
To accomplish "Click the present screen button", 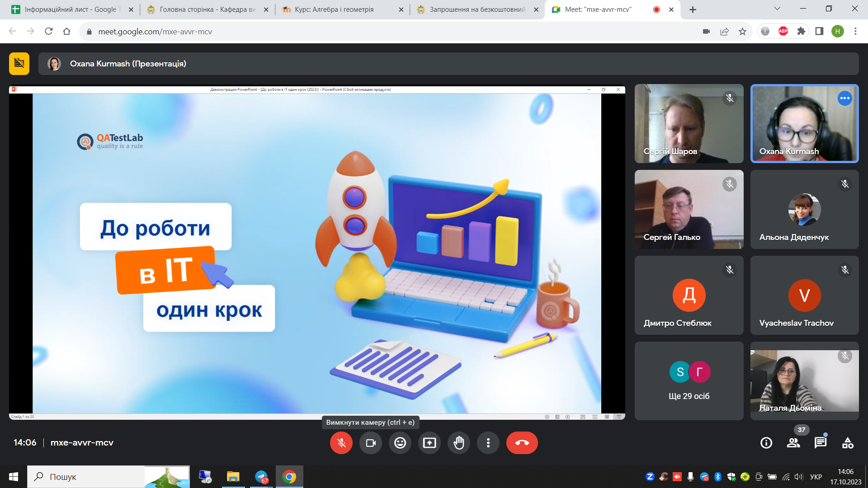I will (429, 443).
